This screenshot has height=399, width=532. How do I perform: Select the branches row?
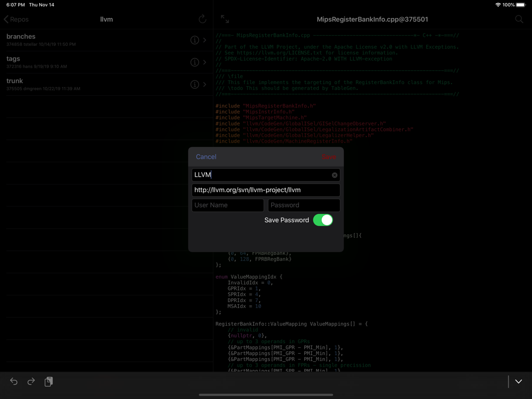tap(106, 40)
